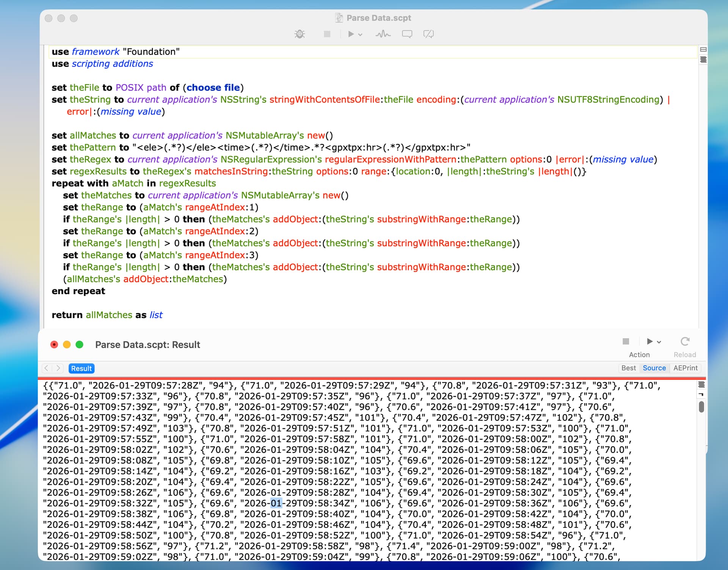Select the Source result format
Viewport: 728px width, 570px height.
pos(654,368)
